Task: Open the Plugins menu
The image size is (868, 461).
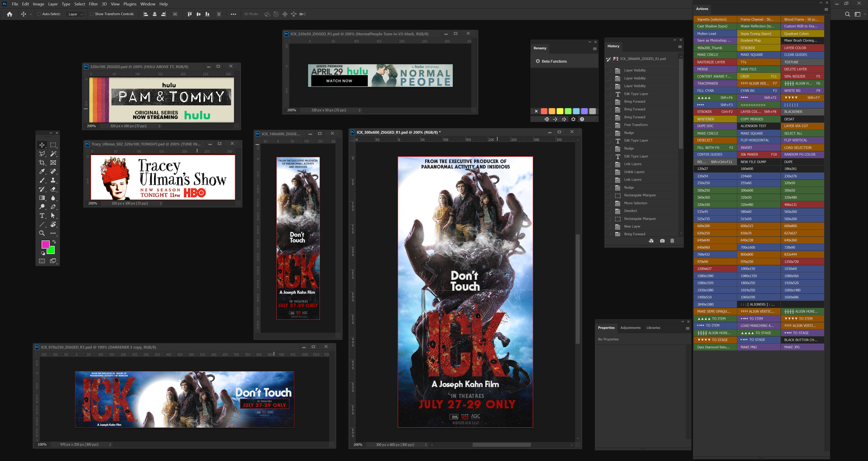Action: 130,4
